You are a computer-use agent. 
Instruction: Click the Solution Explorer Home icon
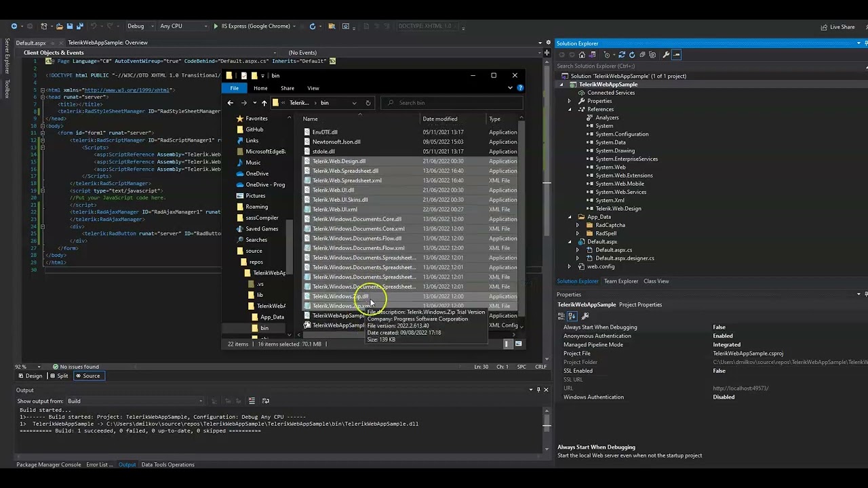point(582,55)
